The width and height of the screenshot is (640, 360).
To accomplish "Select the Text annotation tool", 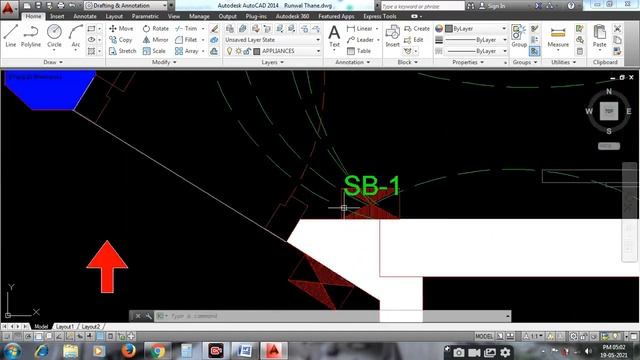I will 334,36.
